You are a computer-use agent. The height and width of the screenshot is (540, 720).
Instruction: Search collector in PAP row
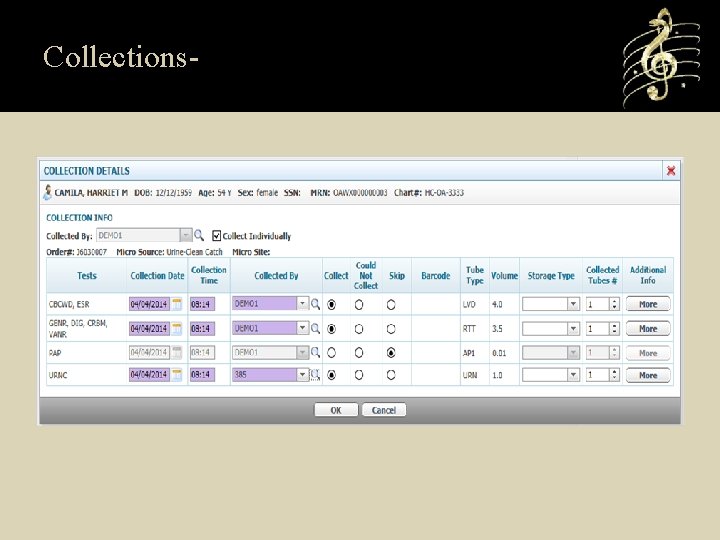[x=315, y=353]
